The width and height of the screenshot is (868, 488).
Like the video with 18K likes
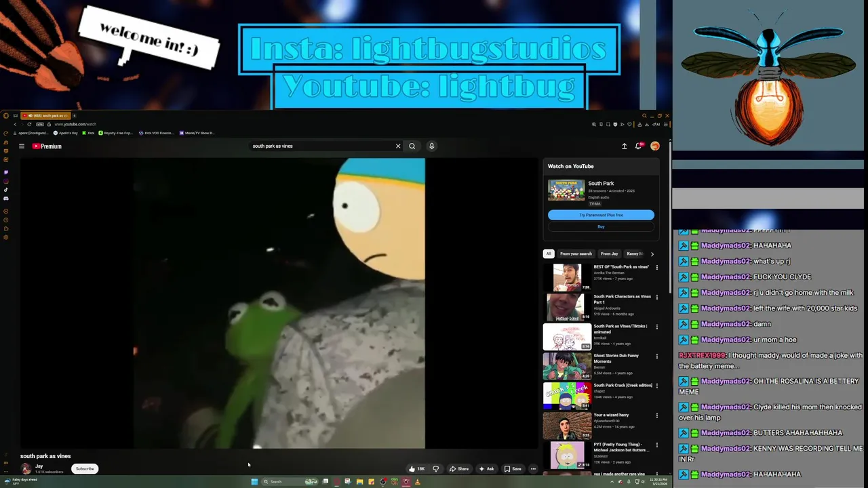point(416,469)
